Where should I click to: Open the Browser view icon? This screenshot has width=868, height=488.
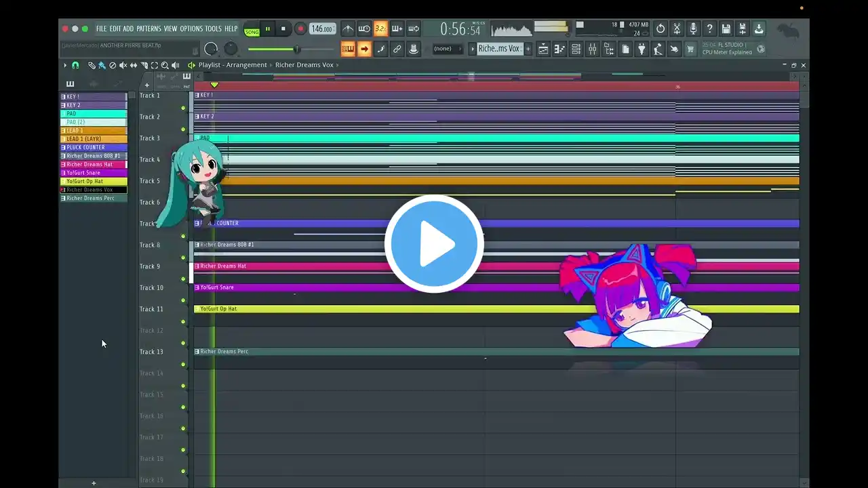[608, 49]
